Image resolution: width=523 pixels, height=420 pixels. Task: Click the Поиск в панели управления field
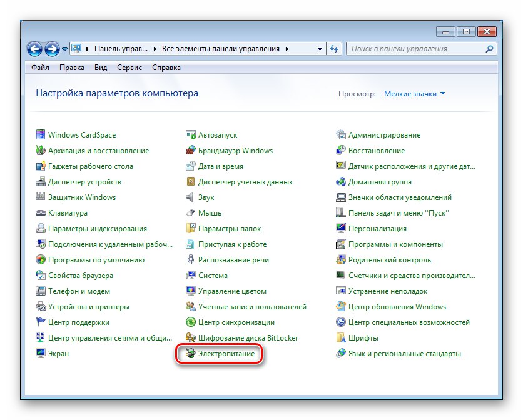[x=422, y=49]
